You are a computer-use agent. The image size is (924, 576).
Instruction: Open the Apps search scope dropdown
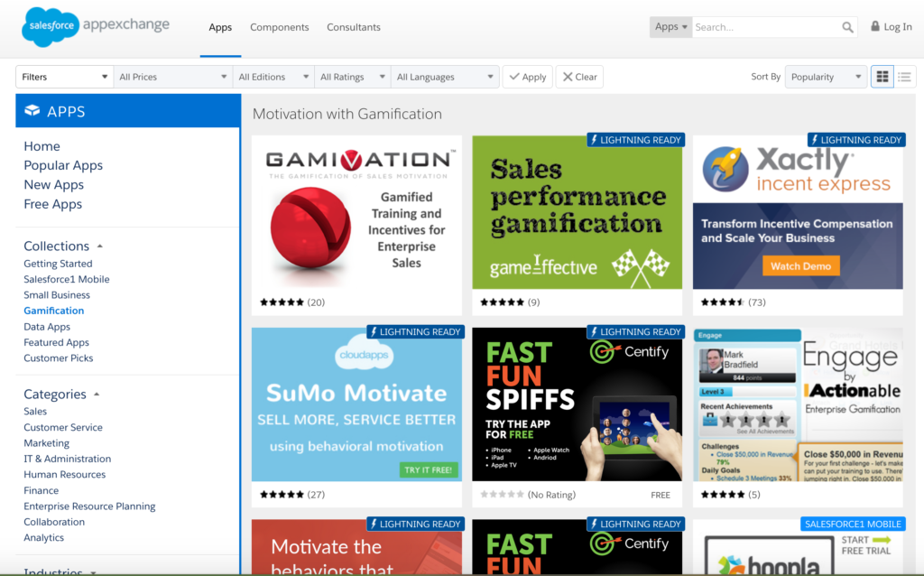[x=670, y=27]
